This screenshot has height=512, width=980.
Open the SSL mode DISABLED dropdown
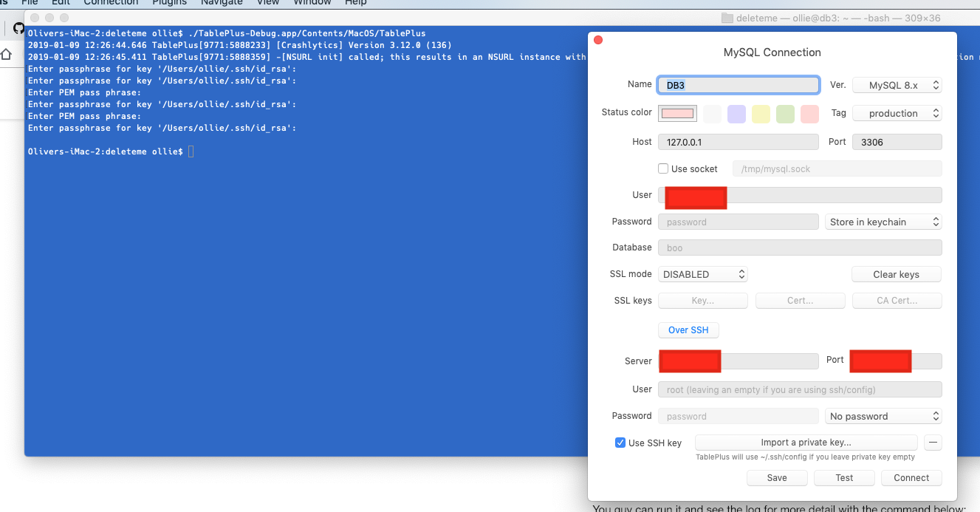coord(702,273)
